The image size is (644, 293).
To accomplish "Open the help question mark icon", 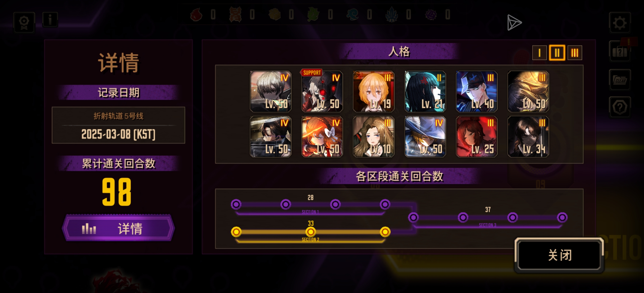I will click(620, 107).
